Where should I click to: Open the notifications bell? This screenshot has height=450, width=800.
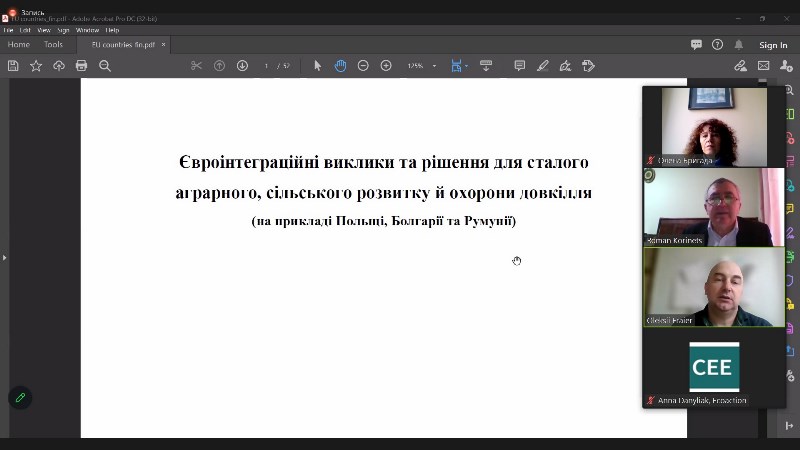(x=739, y=45)
